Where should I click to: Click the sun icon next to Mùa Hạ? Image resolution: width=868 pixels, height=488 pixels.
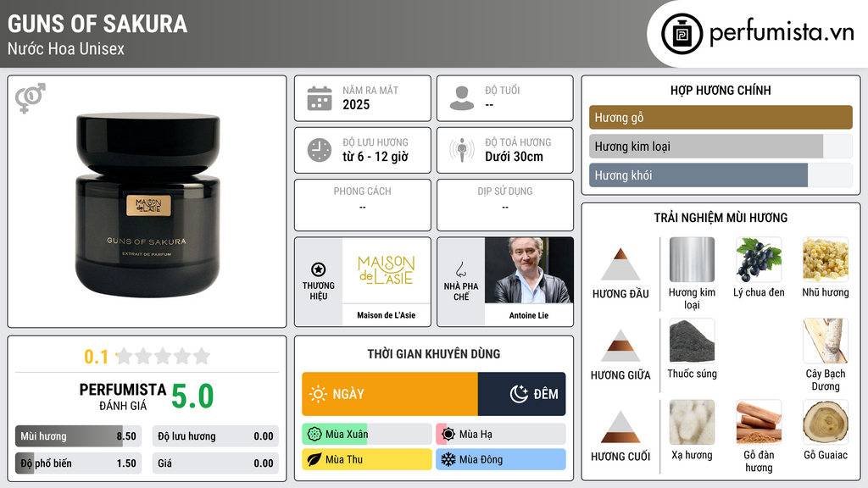click(x=448, y=435)
